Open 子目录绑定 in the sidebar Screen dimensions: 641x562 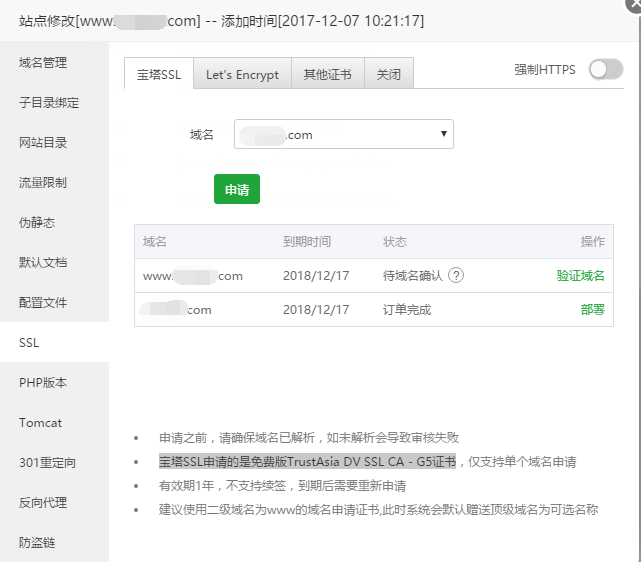click(x=54, y=103)
